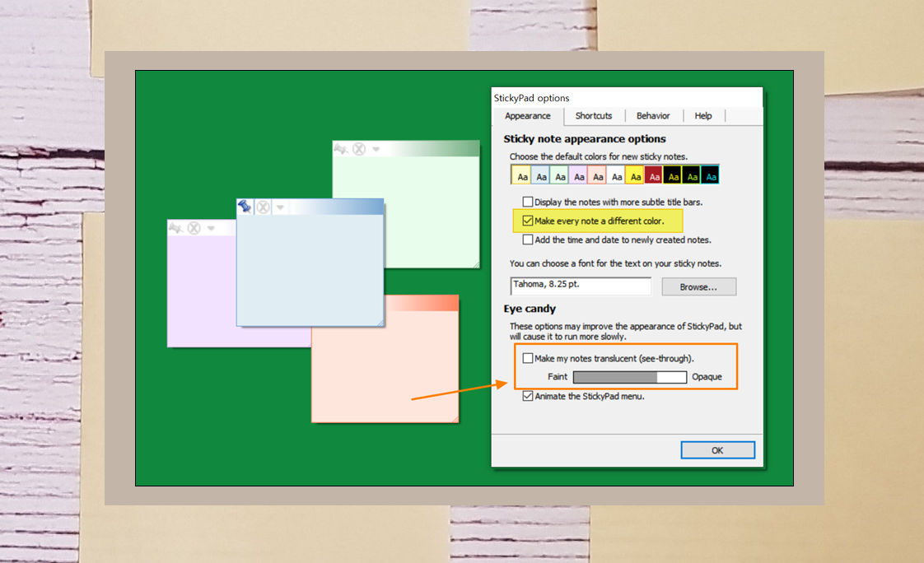
Task: Go to the Help tab
Action: tap(703, 116)
